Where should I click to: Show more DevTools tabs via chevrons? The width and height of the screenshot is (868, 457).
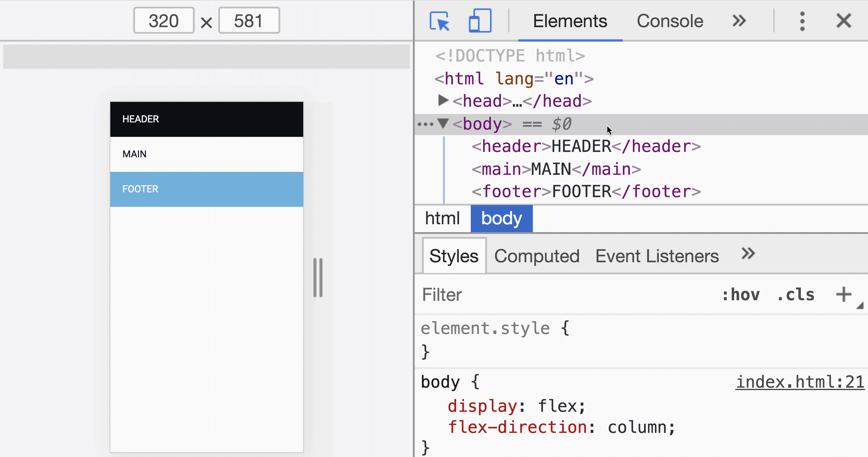point(739,21)
